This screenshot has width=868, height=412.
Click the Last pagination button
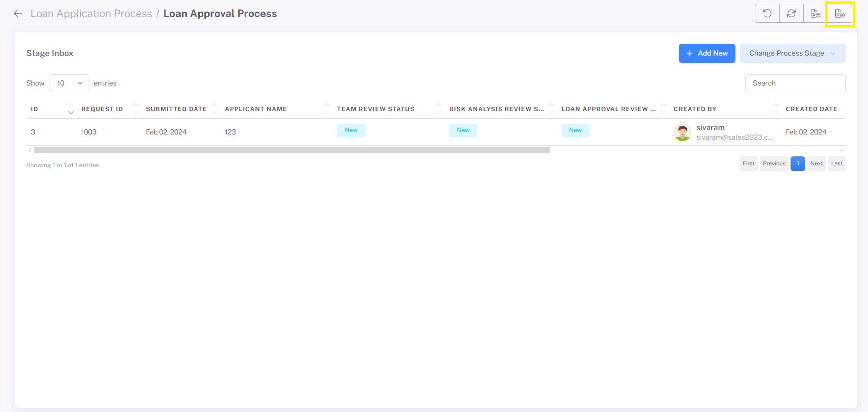tap(837, 163)
